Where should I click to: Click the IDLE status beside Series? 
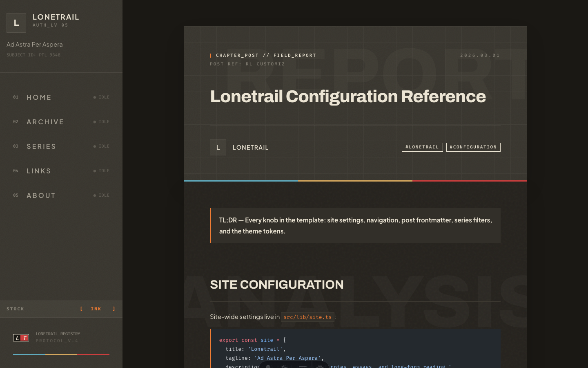pos(101,146)
